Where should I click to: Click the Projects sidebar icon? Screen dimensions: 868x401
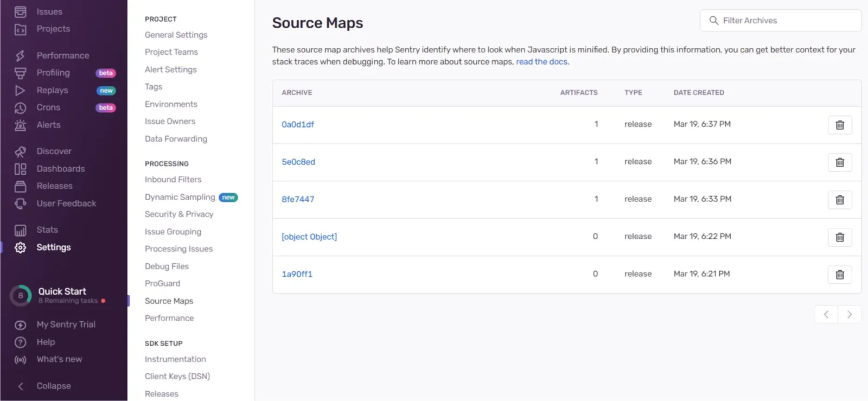[x=20, y=29]
